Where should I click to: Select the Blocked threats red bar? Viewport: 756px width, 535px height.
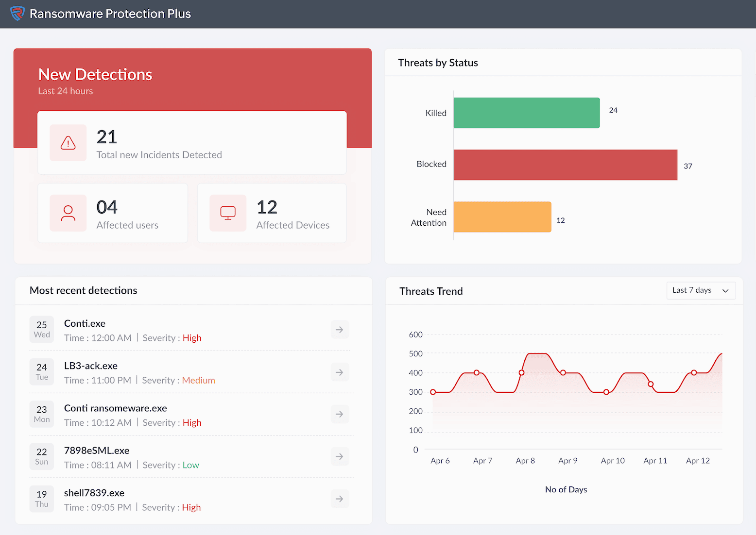pyautogui.click(x=565, y=165)
